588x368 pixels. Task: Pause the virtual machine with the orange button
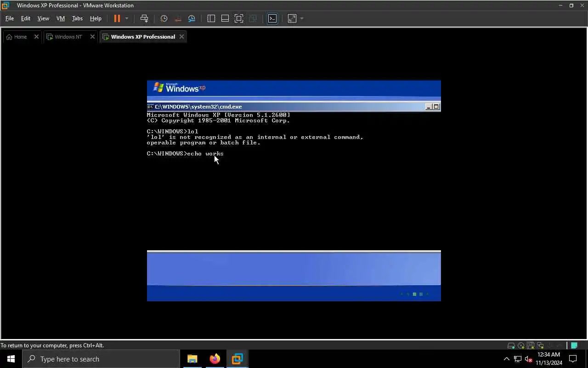pyautogui.click(x=117, y=18)
